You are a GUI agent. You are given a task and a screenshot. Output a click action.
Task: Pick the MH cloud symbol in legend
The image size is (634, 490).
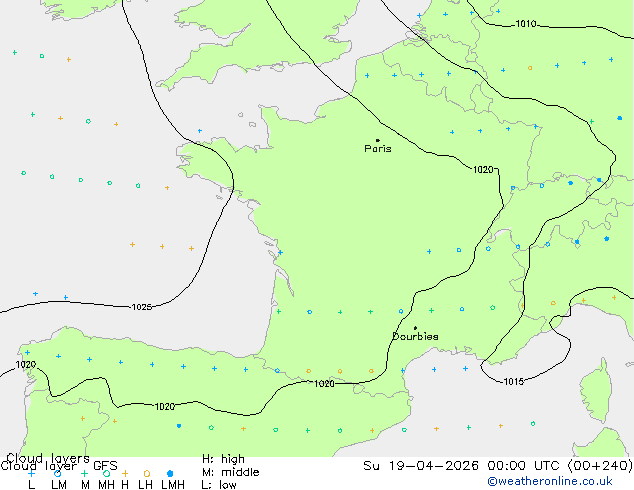click(x=106, y=473)
